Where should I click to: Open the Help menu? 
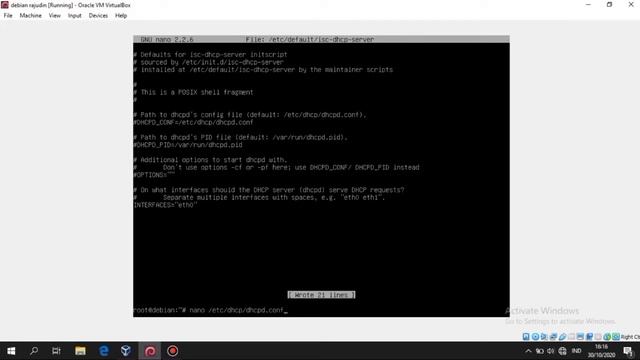[121, 16]
